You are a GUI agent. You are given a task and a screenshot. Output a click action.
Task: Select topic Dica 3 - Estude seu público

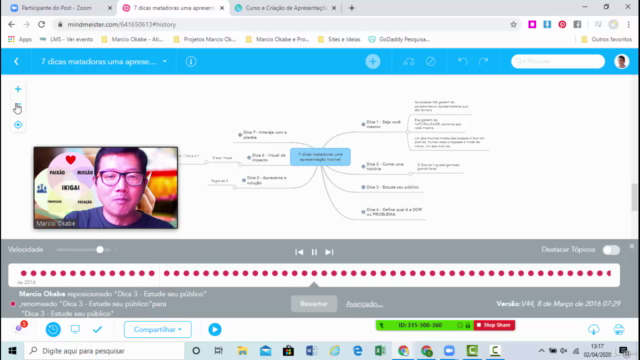(x=390, y=187)
